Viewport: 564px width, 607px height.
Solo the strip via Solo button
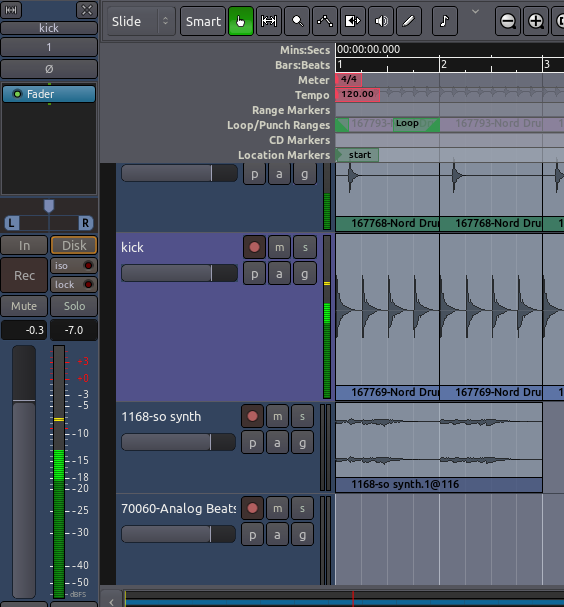74,306
